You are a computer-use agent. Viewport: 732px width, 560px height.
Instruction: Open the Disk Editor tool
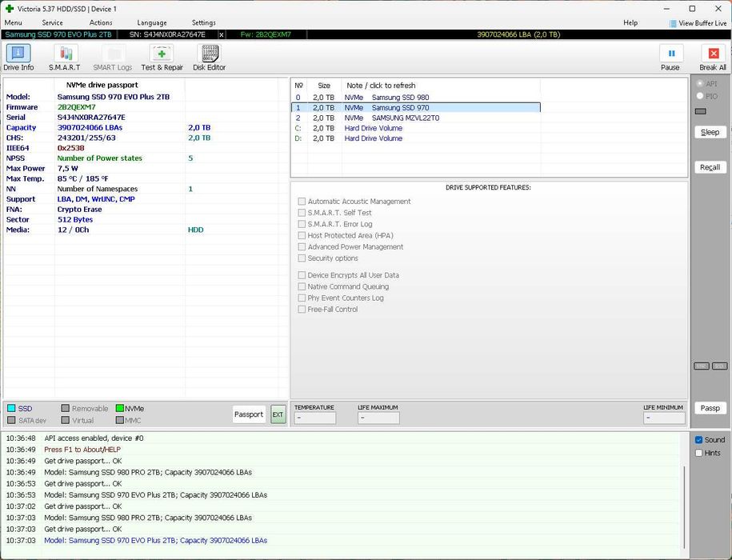point(209,58)
